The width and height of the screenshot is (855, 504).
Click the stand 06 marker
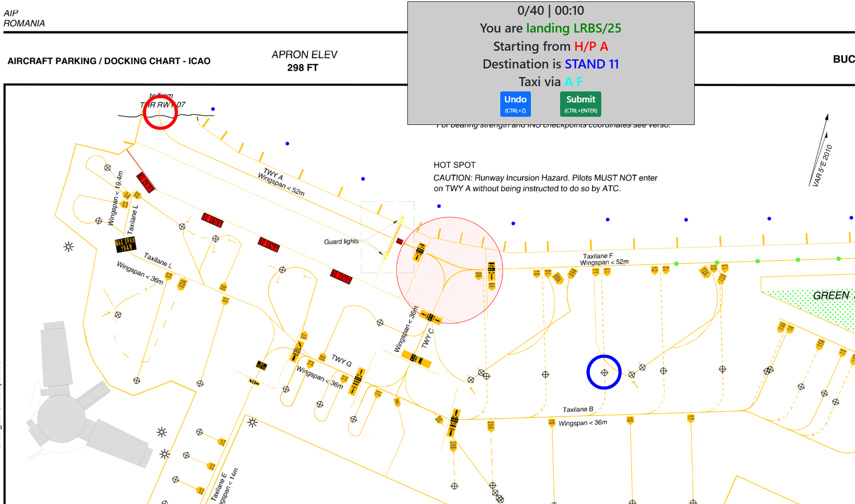pyautogui.click(x=223, y=287)
